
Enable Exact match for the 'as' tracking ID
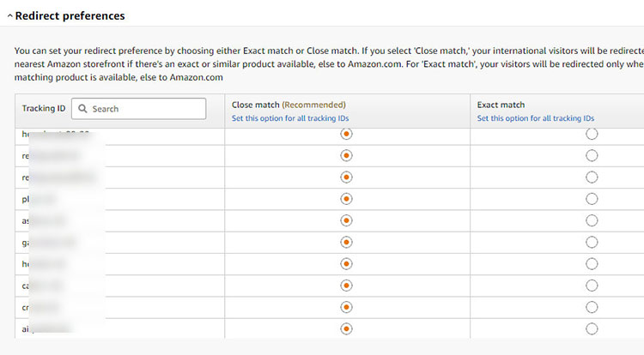[x=592, y=220]
